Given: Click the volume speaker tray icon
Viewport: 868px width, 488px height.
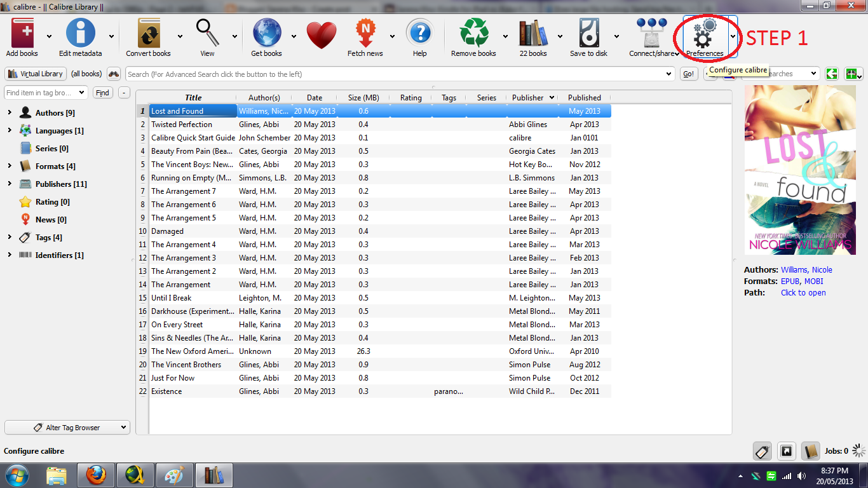Looking at the screenshot, I should (x=801, y=476).
